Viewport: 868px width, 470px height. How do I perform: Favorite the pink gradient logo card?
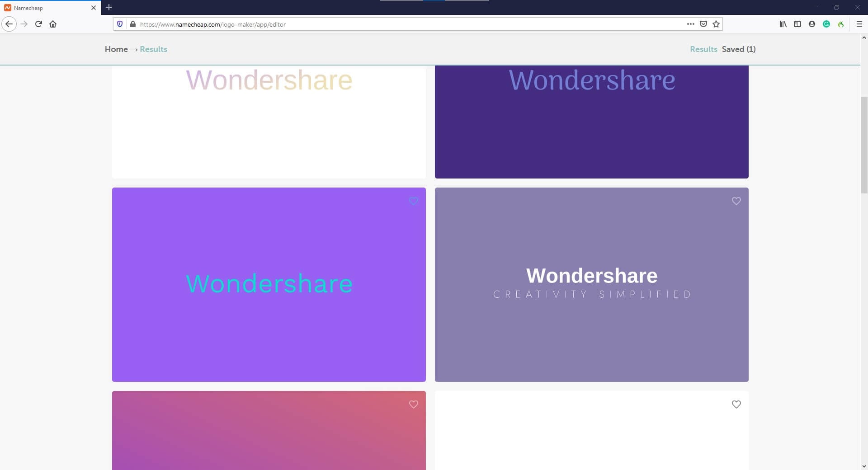(413, 404)
